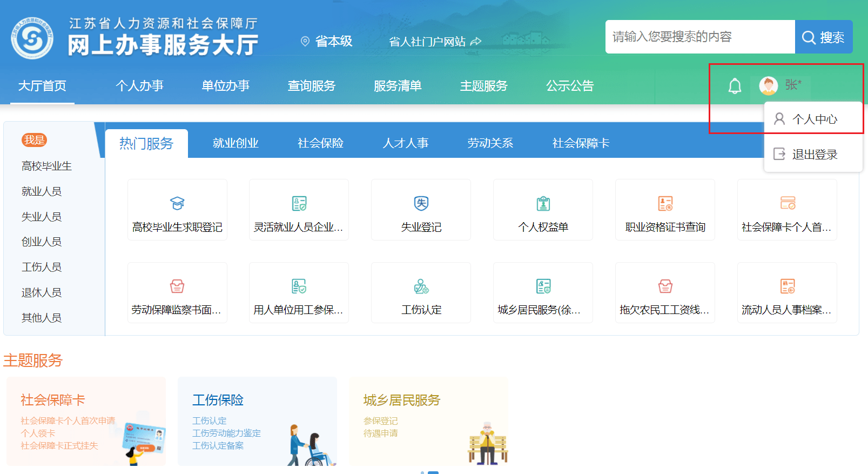This screenshot has width=868, height=474.
Task: Open the 工伤认定 service icon
Action: [x=421, y=286]
